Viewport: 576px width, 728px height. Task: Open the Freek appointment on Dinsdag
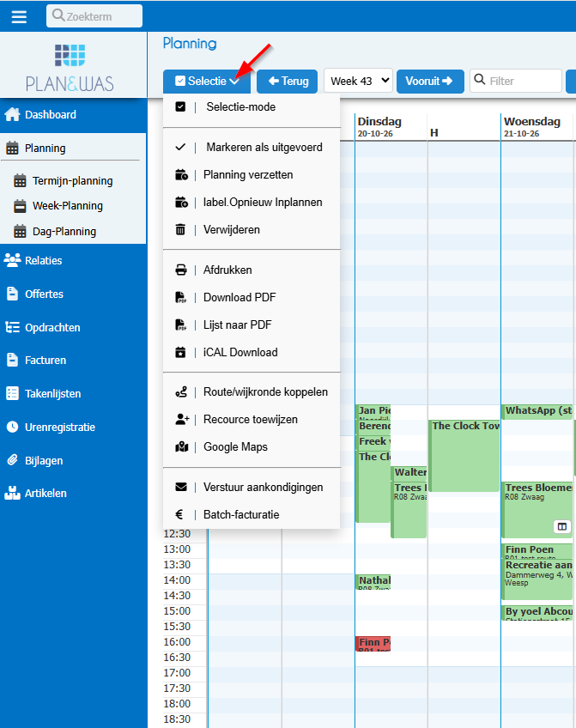click(373, 442)
